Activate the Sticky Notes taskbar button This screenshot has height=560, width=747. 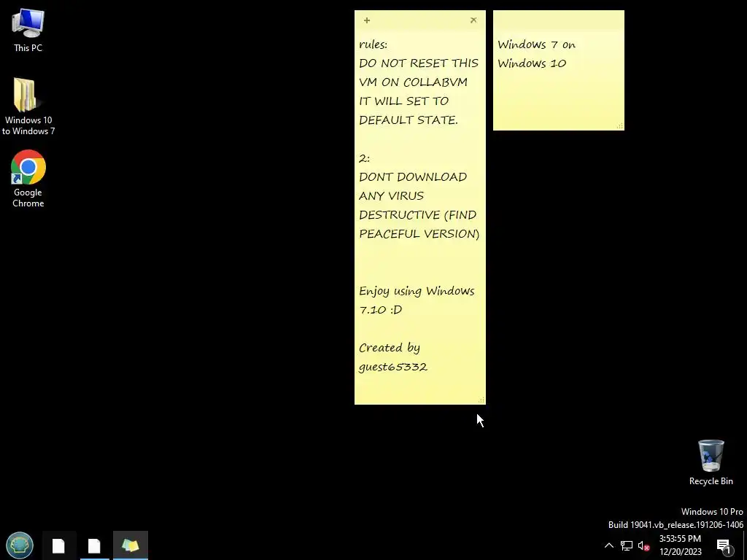pyautogui.click(x=131, y=545)
